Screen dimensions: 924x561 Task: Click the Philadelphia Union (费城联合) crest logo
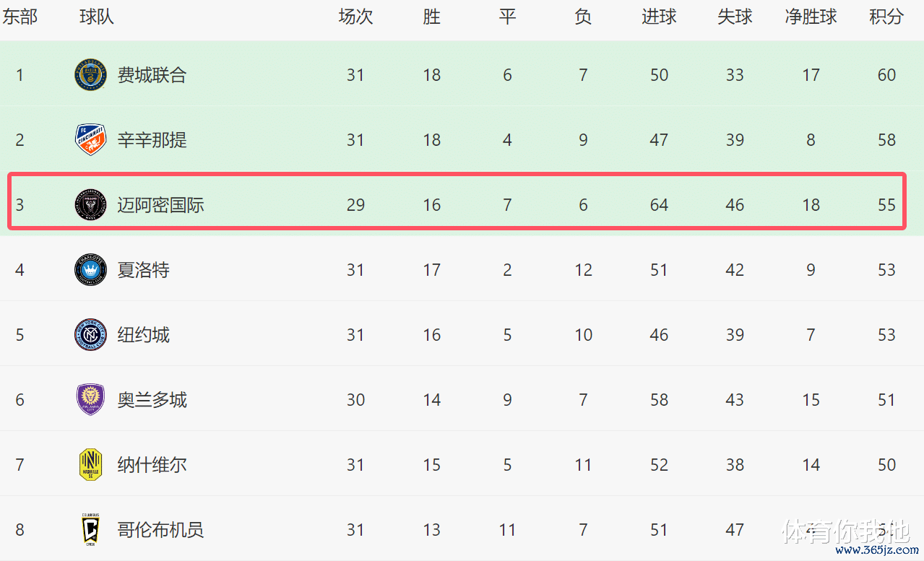click(x=90, y=75)
